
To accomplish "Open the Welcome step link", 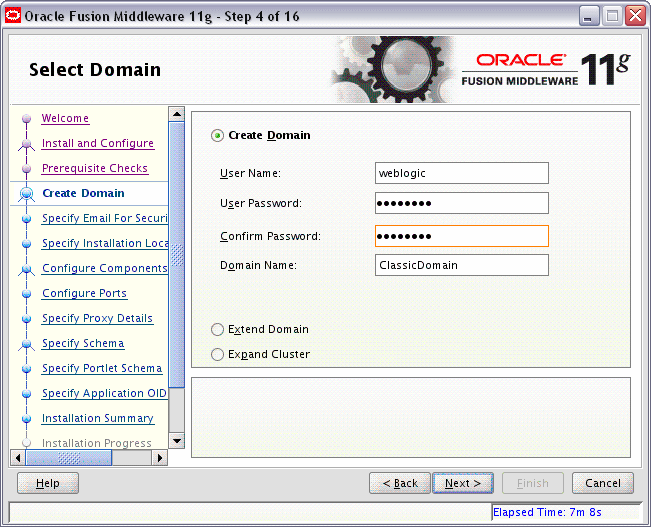I will [x=65, y=118].
